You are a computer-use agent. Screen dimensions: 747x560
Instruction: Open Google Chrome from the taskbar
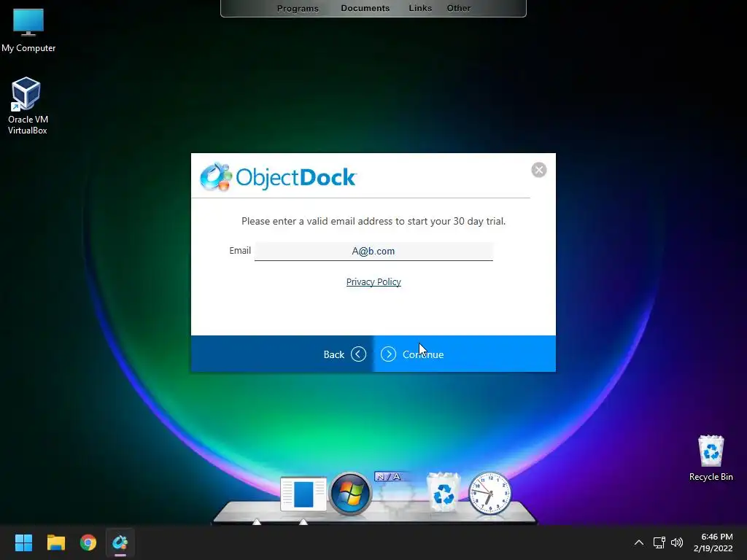point(88,542)
